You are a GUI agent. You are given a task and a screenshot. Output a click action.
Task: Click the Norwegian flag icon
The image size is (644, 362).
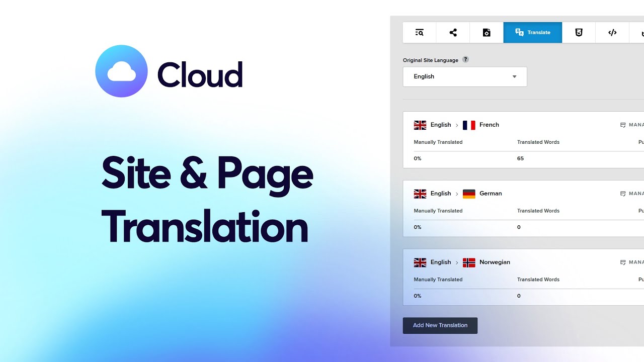(x=469, y=262)
